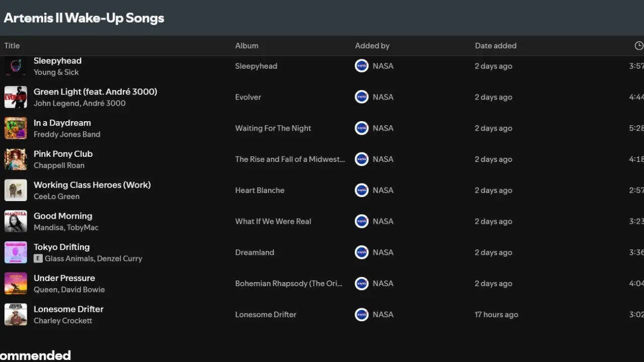Open the album Evolver
The height and width of the screenshot is (362, 644).
tap(248, 97)
